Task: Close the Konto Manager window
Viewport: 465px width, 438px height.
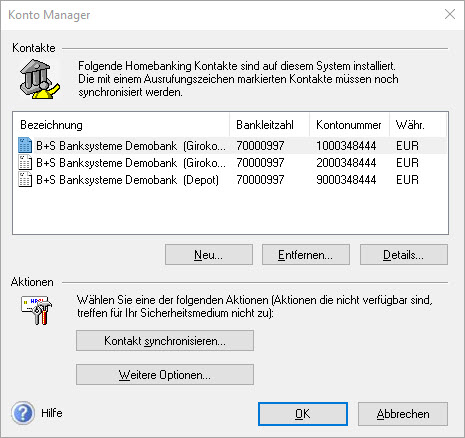Action: [x=450, y=14]
